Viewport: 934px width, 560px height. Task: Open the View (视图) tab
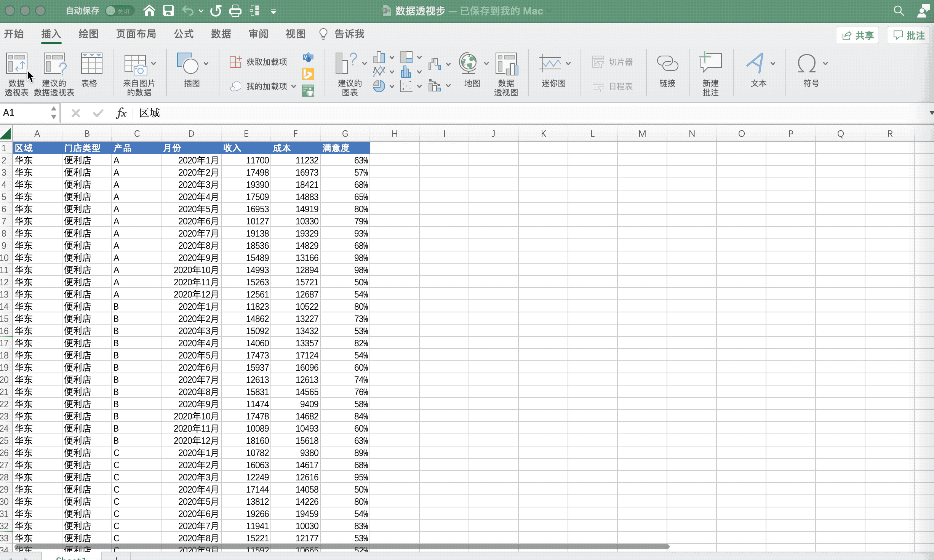(296, 34)
